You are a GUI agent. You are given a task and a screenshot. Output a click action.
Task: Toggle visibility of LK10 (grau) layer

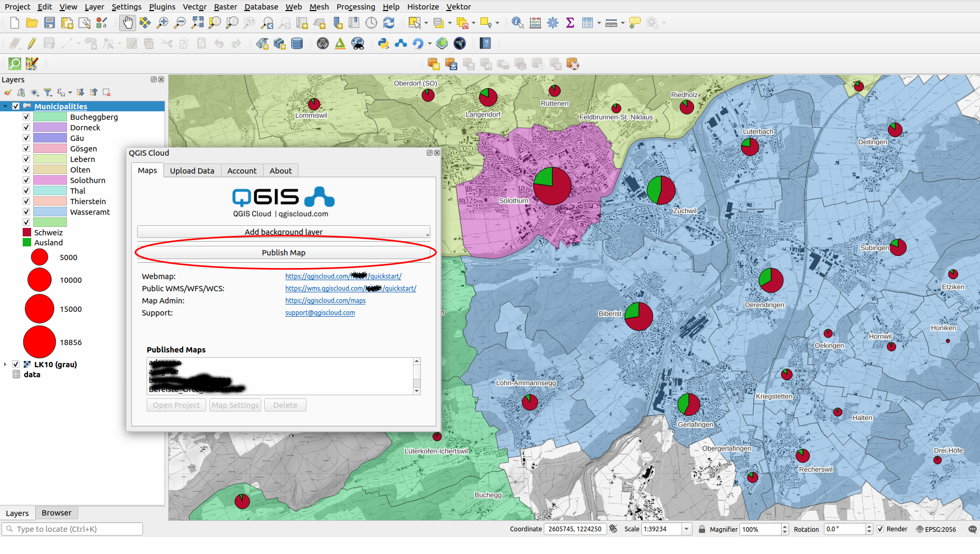point(16,364)
